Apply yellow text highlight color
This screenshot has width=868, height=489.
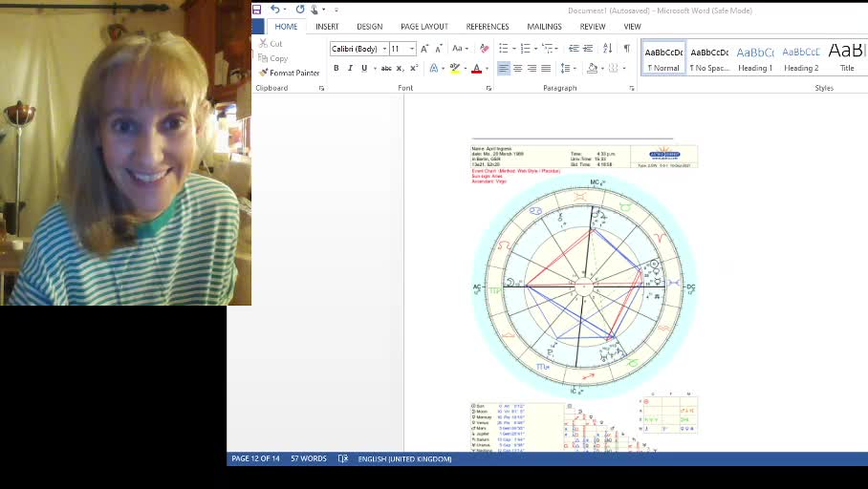[x=454, y=68]
